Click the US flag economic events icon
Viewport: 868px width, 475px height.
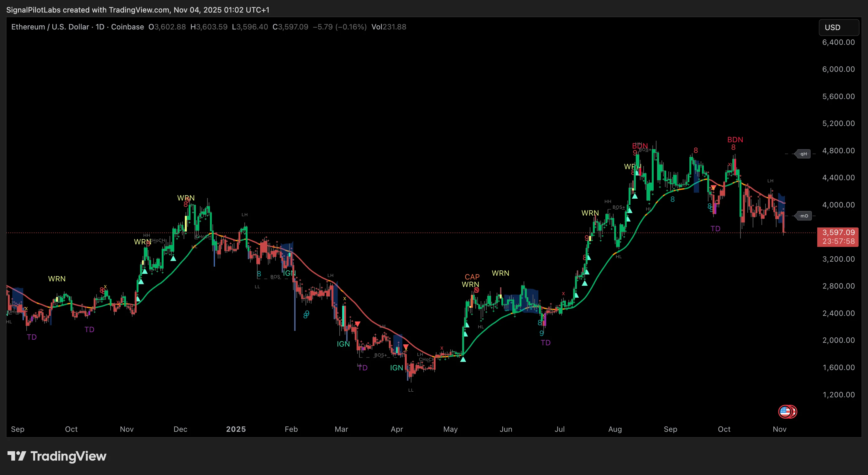pos(787,411)
